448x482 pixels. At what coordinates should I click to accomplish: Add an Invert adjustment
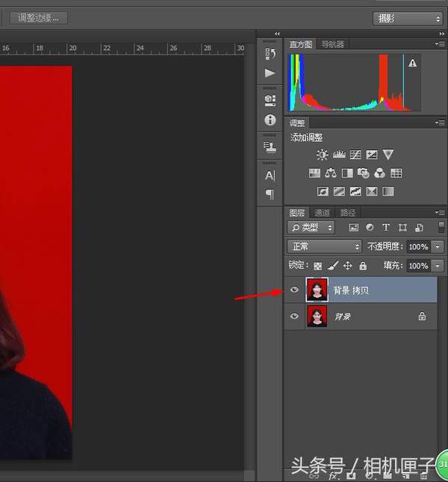click(323, 192)
